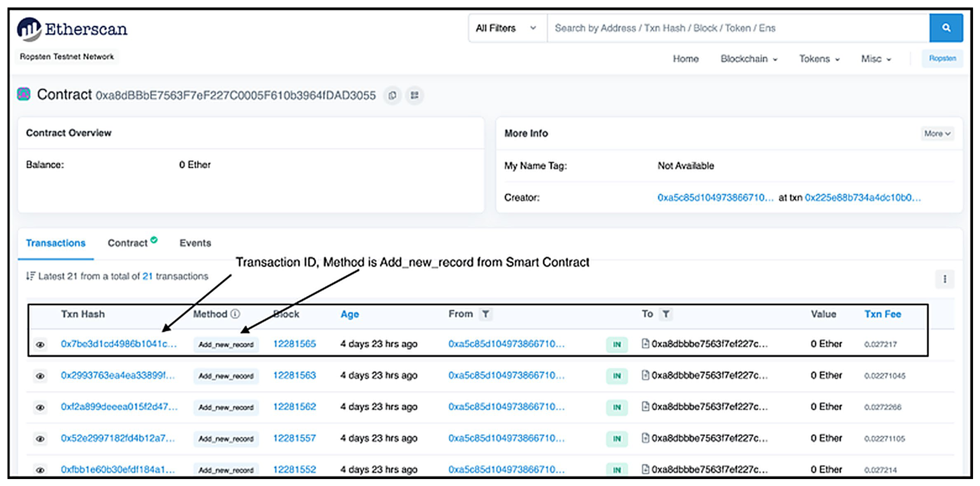Open From address in block 12281563 row
980x486 pixels.
click(507, 375)
